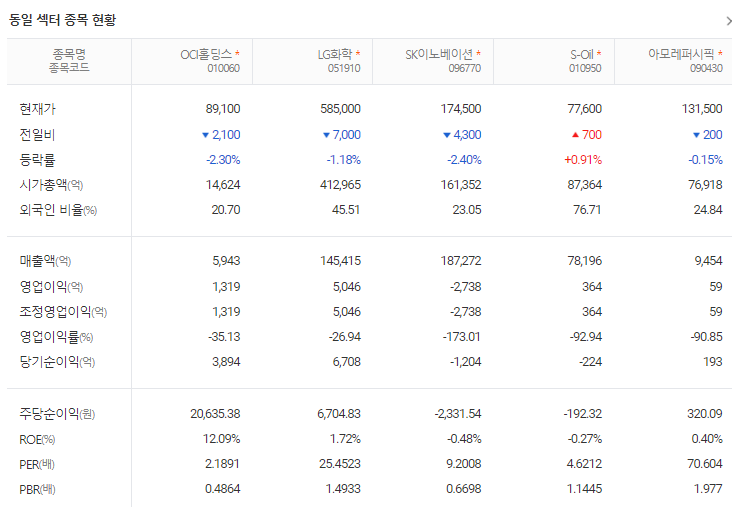Click foreign ownership value 20.70
This screenshot has width=732, height=507.
click(x=226, y=210)
